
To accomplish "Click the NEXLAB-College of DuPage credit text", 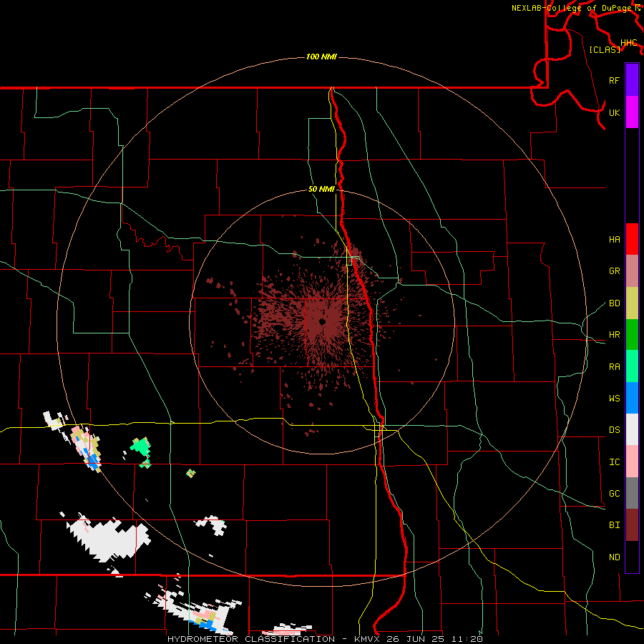I will tap(573, 8).
